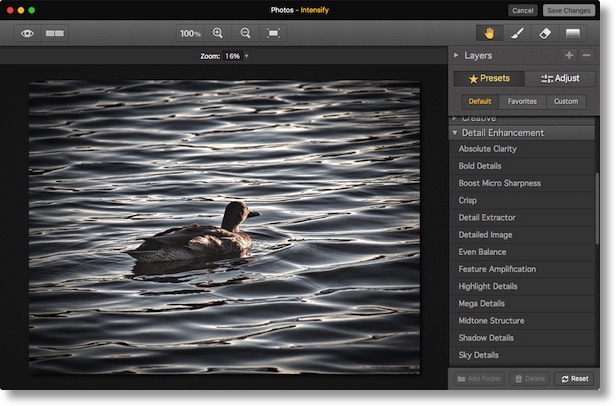Select the Hand pan tool

[x=489, y=33]
